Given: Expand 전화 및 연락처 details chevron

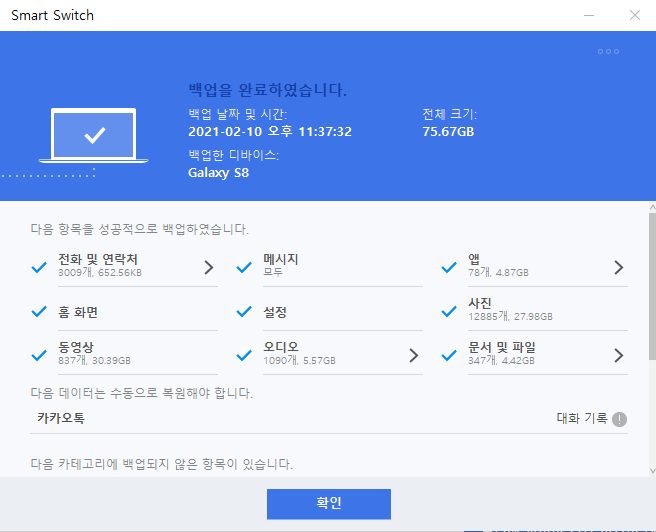Looking at the screenshot, I should coord(209,267).
